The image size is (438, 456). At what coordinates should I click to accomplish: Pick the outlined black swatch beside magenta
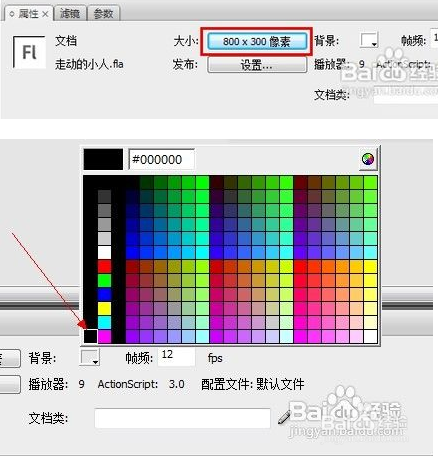coord(90,336)
